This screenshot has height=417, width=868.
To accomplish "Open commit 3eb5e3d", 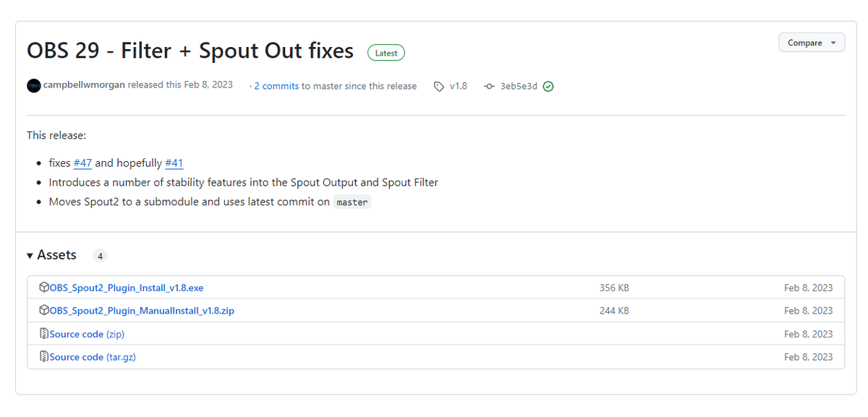I will (519, 86).
